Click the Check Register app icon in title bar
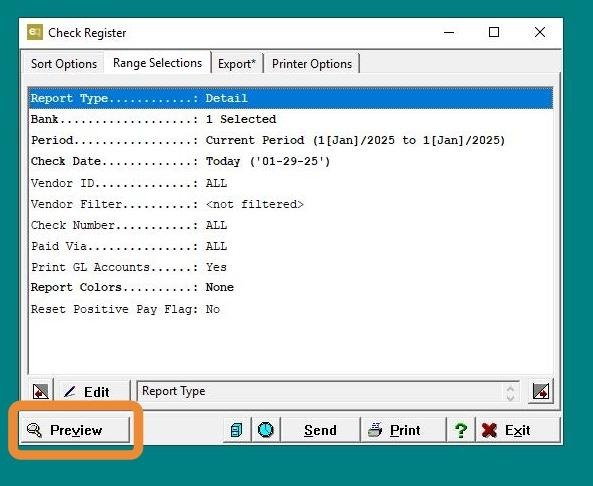The width and height of the screenshot is (593, 486). tap(35, 32)
